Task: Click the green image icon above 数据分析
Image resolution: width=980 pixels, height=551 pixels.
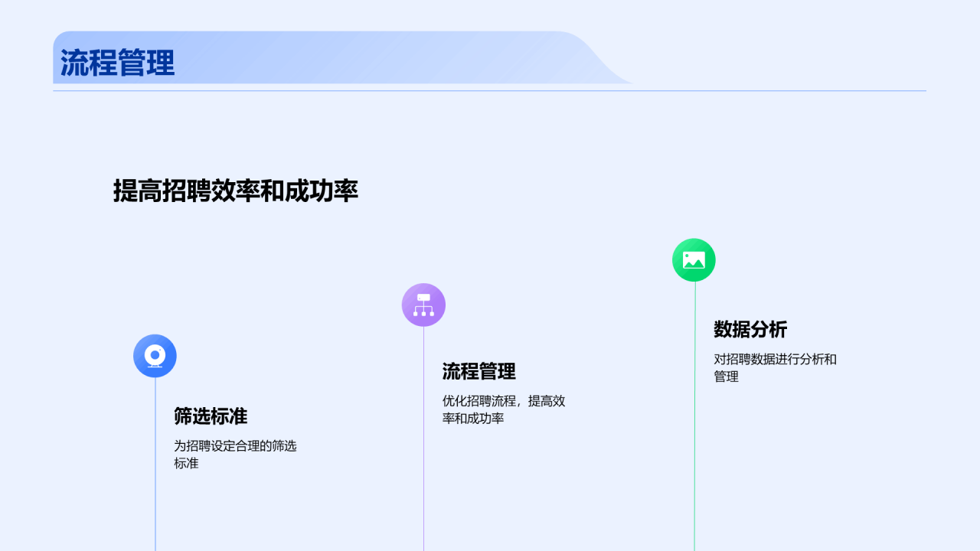Action: (694, 260)
